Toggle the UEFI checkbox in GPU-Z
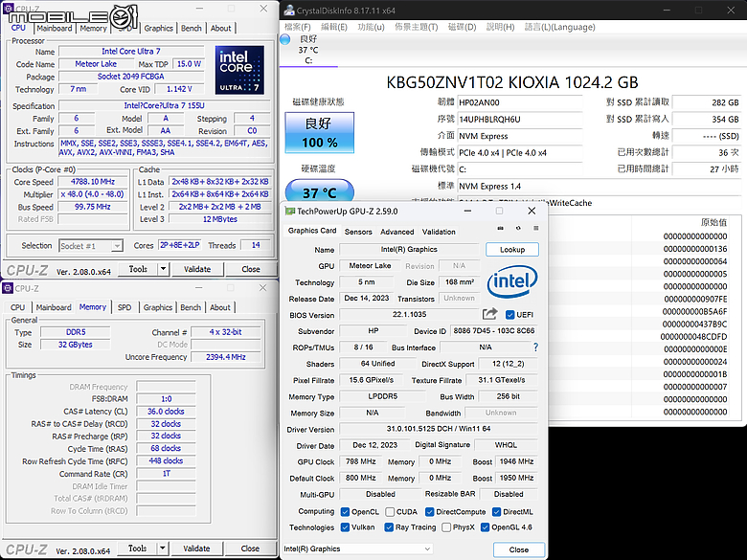This screenshot has width=747, height=560. coord(509,315)
